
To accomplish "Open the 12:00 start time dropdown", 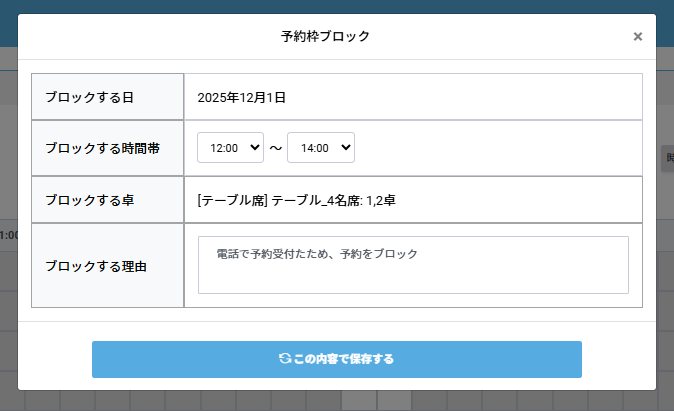I will click(230, 147).
